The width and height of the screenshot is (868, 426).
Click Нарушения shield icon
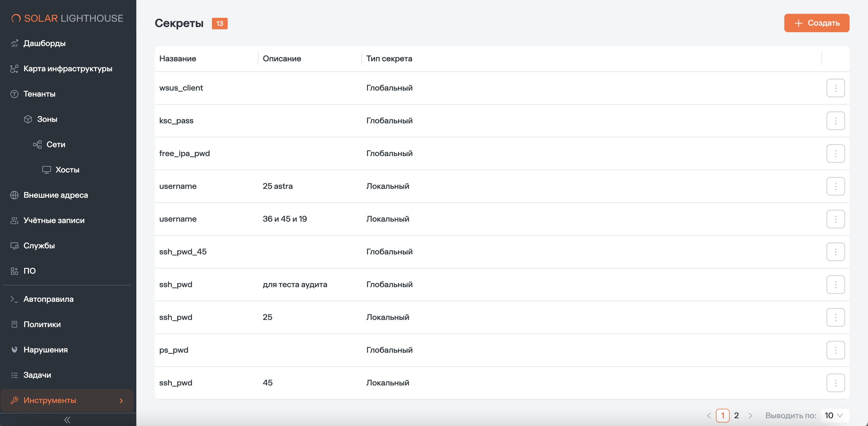click(14, 350)
